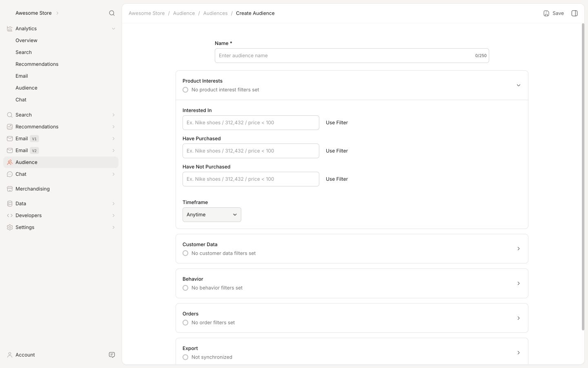Expand the Export section chevron
The image size is (588, 368).
pos(519,352)
